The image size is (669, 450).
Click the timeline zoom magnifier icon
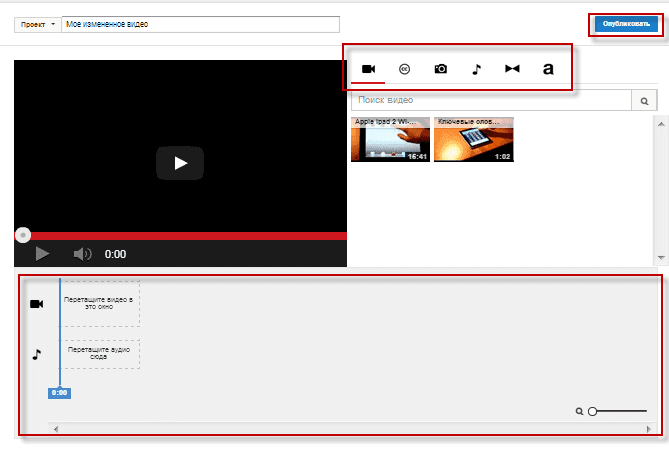[x=579, y=411]
